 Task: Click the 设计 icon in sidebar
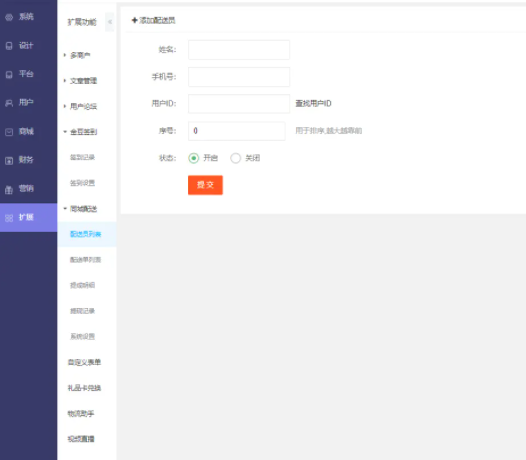[9, 46]
